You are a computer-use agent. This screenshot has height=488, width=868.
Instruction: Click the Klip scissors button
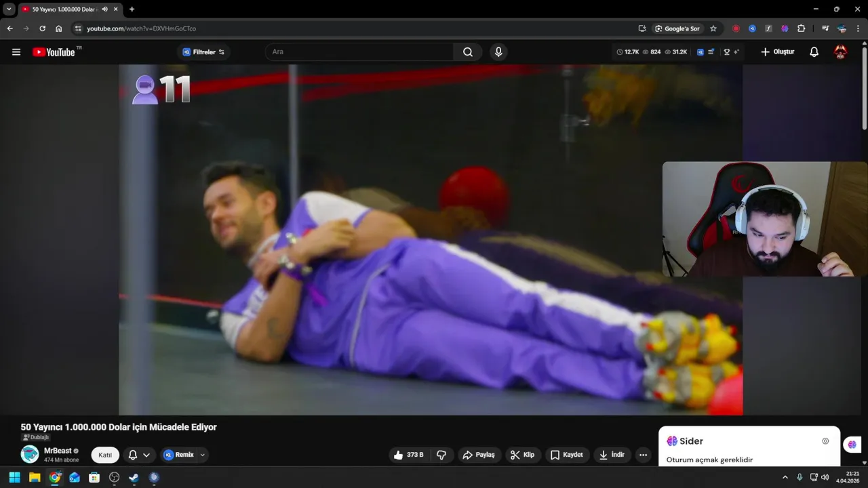tap(522, 455)
